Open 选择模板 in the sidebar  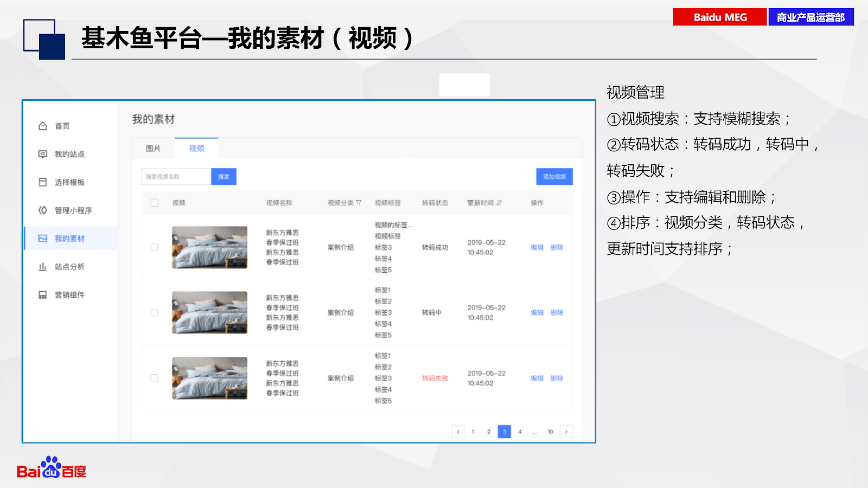[71, 182]
